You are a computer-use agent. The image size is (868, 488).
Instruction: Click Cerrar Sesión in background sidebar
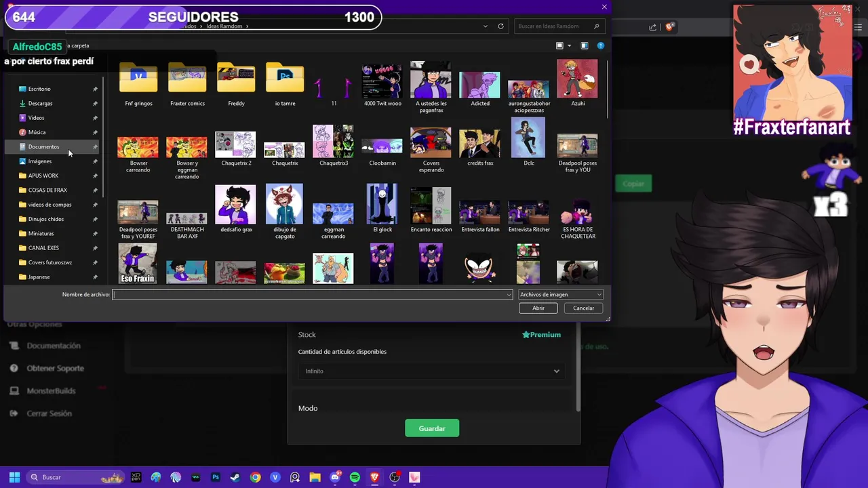click(49, 413)
